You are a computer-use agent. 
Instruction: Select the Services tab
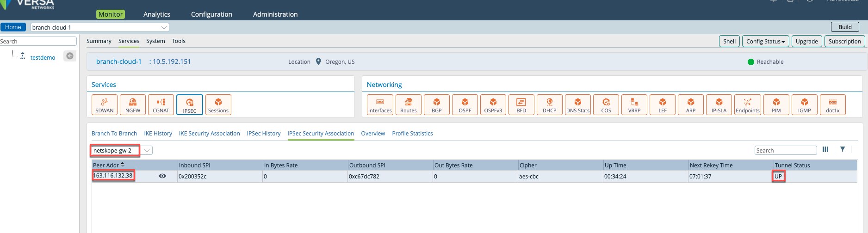(129, 41)
